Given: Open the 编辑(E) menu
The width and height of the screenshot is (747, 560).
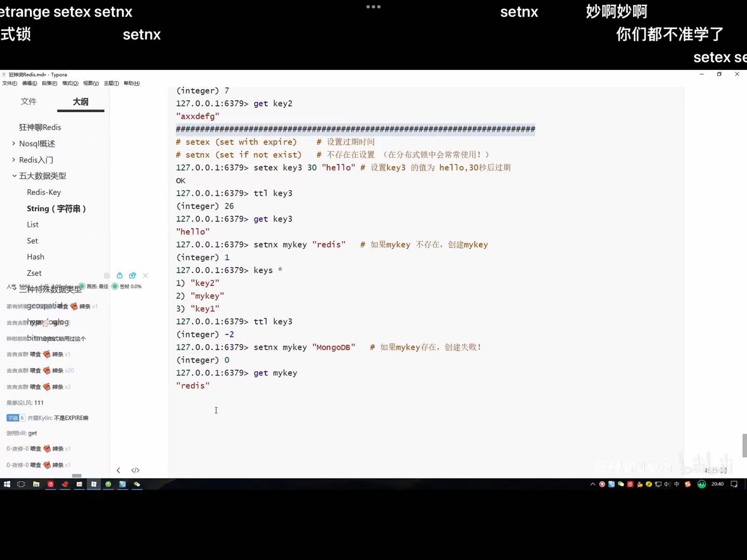Looking at the screenshot, I should (30, 83).
